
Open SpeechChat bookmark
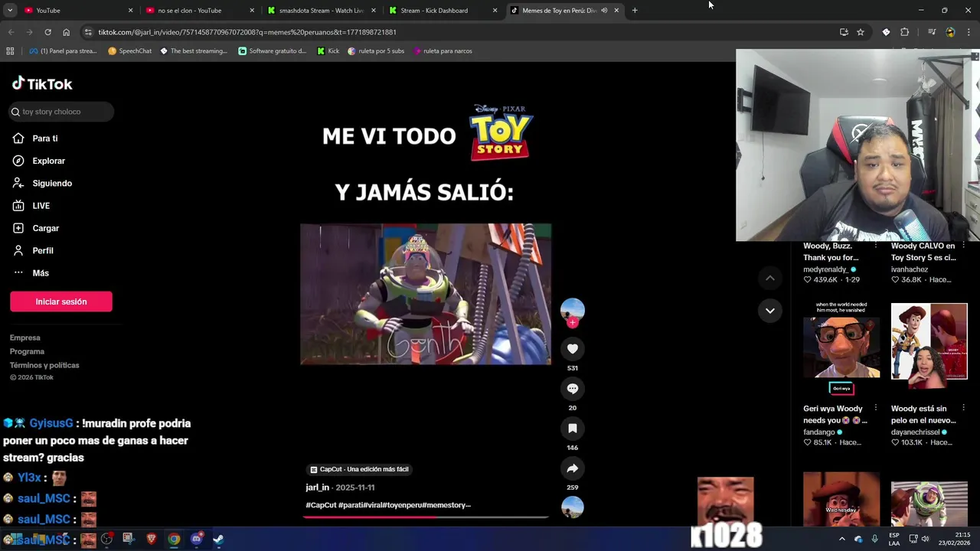pyautogui.click(x=130, y=51)
